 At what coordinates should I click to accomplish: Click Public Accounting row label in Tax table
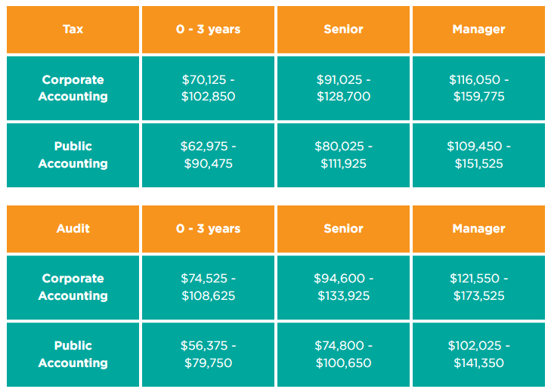(73, 154)
